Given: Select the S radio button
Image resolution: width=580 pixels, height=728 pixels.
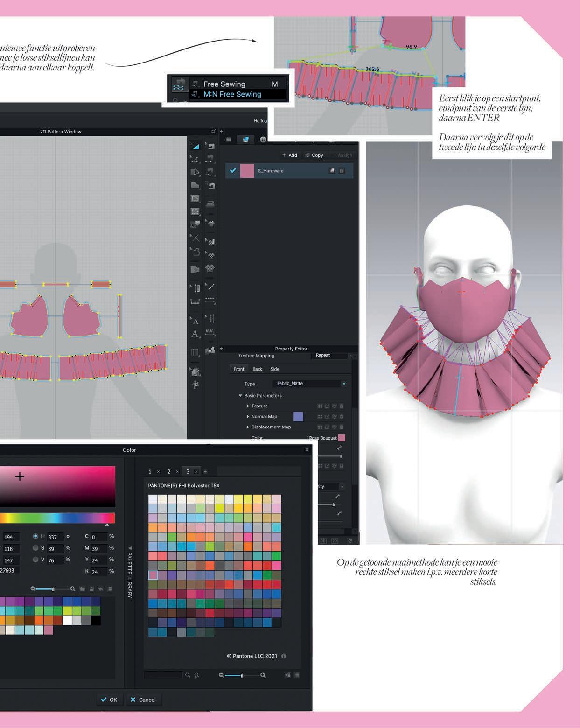Looking at the screenshot, I should point(35,548).
